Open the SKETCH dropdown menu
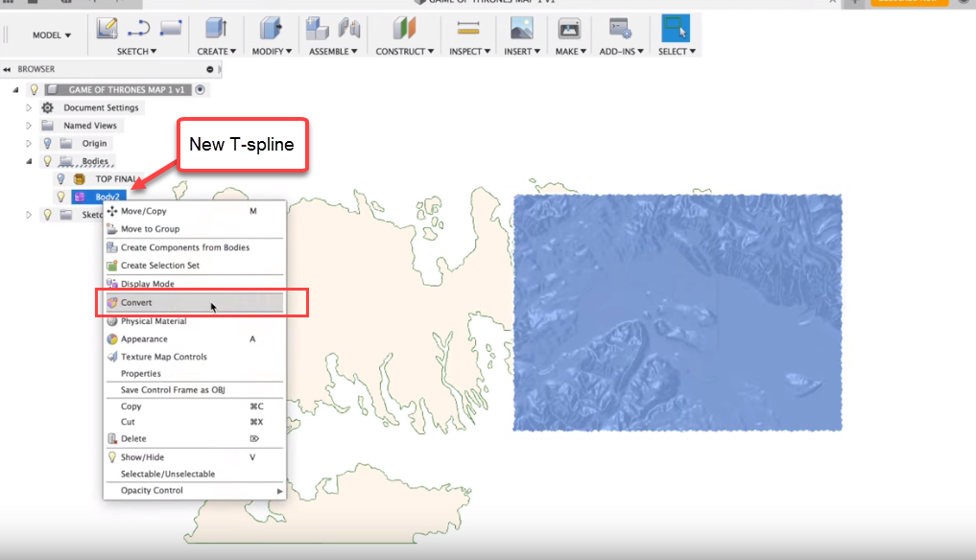The image size is (976, 560). [x=137, y=51]
